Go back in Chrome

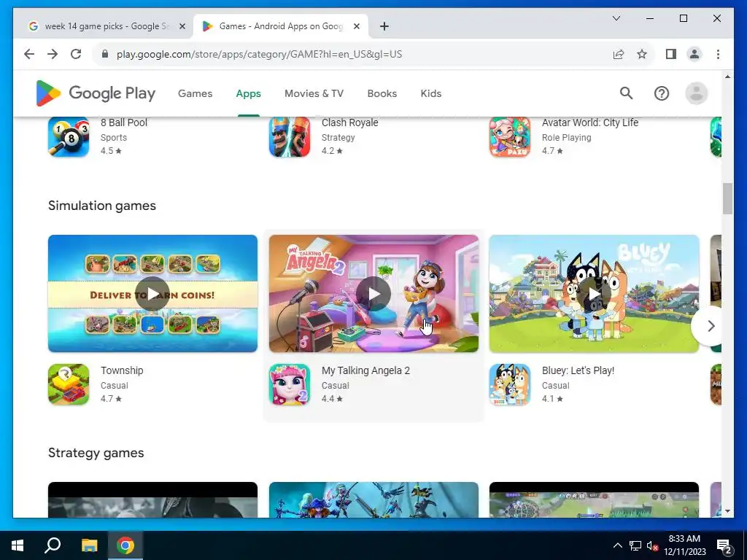coord(29,54)
